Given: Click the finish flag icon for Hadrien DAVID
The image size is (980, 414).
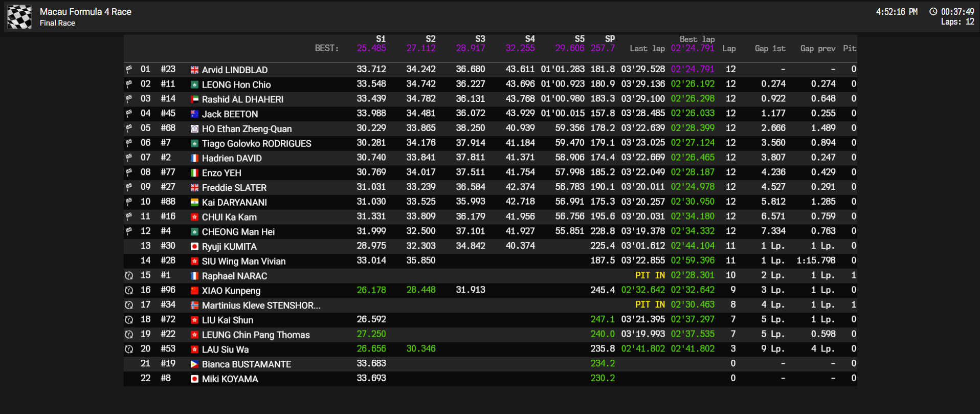Looking at the screenshot, I should tap(129, 158).
